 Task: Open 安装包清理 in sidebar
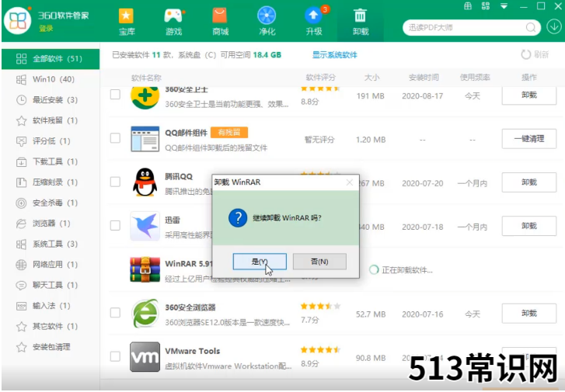coord(51,347)
